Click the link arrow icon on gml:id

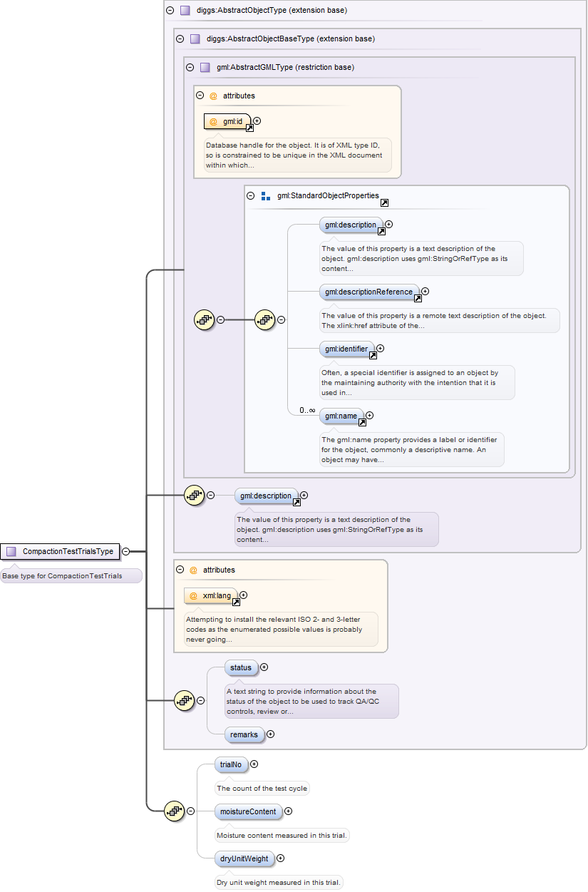click(x=249, y=128)
